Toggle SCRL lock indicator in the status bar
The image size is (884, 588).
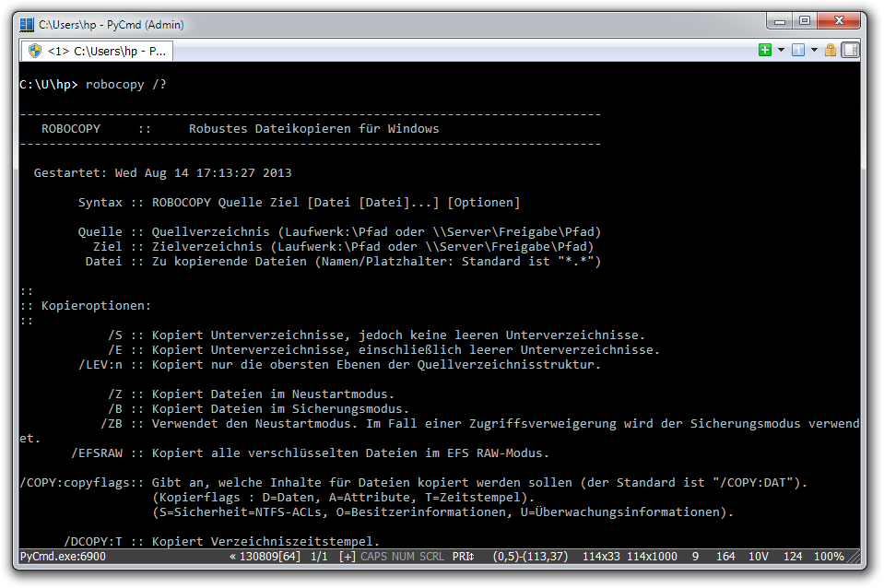[431, 557]
